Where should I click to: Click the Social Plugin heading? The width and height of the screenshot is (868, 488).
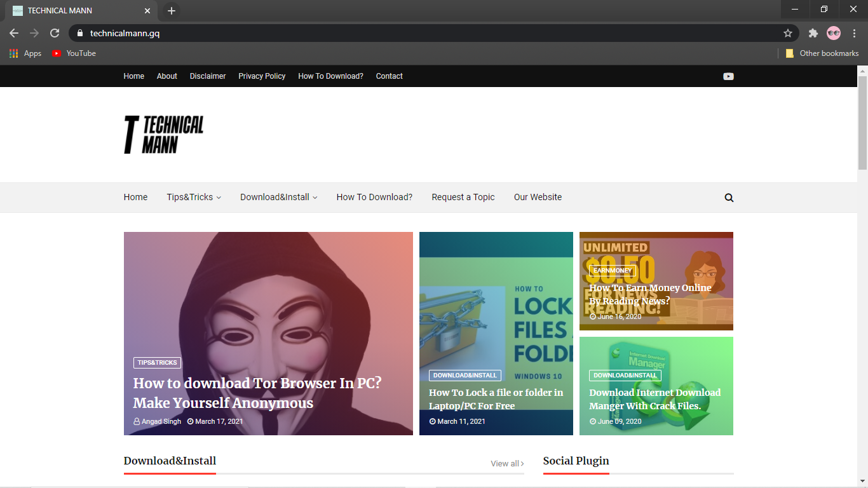tap(576, 461)
